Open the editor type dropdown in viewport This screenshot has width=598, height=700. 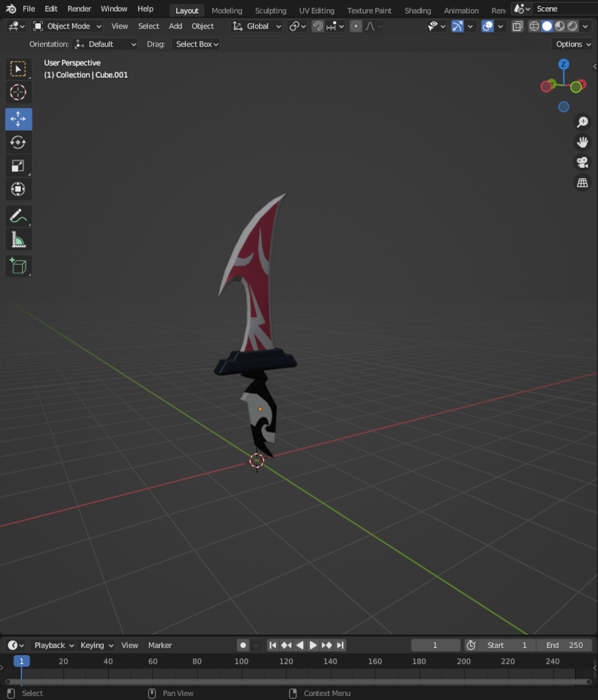(16, 27)
